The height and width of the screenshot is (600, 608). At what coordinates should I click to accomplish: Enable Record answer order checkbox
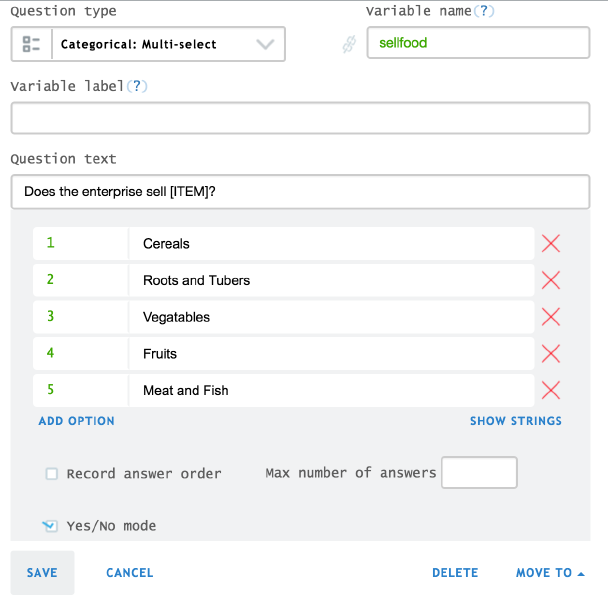(52, 474)
